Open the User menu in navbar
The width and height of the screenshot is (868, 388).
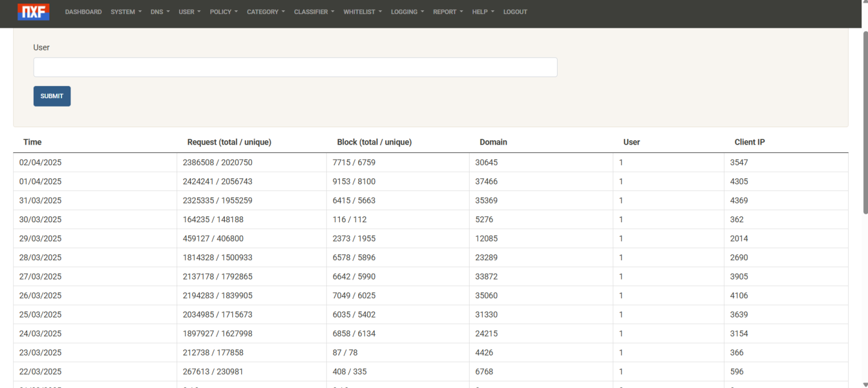189,12
